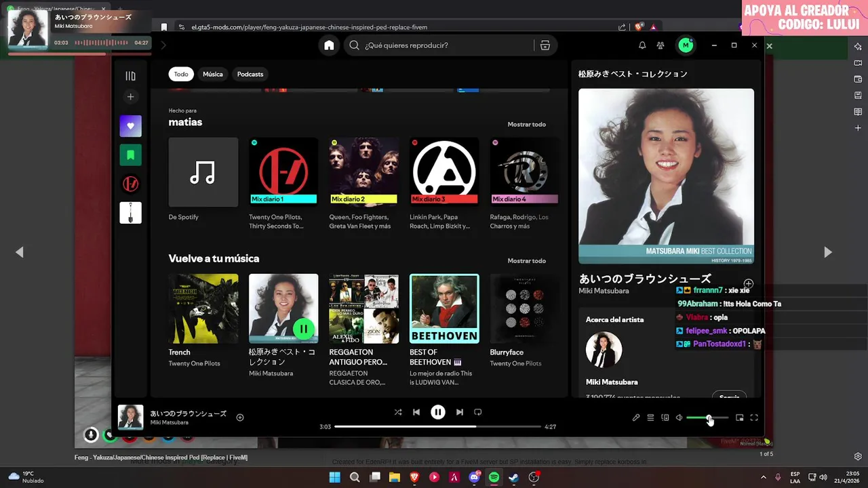Click Mostrar todo beside matias section
Screen dimensions: 868x488
point(526,125)
